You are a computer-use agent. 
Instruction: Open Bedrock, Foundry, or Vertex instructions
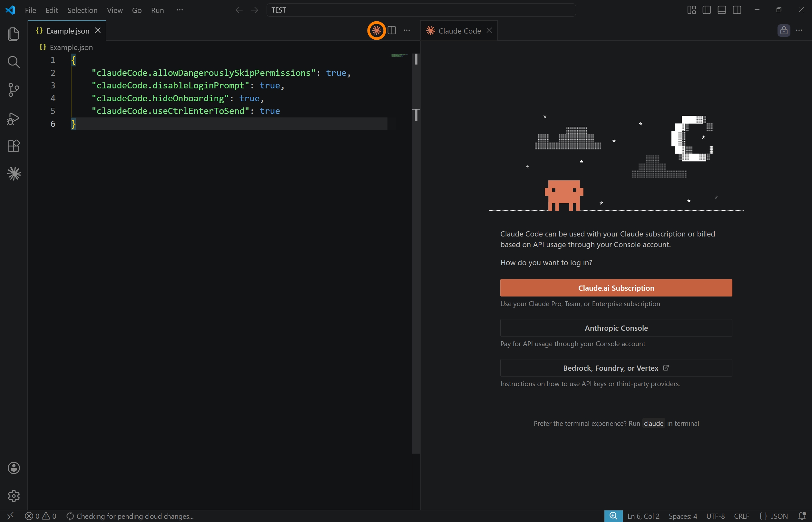616,368
